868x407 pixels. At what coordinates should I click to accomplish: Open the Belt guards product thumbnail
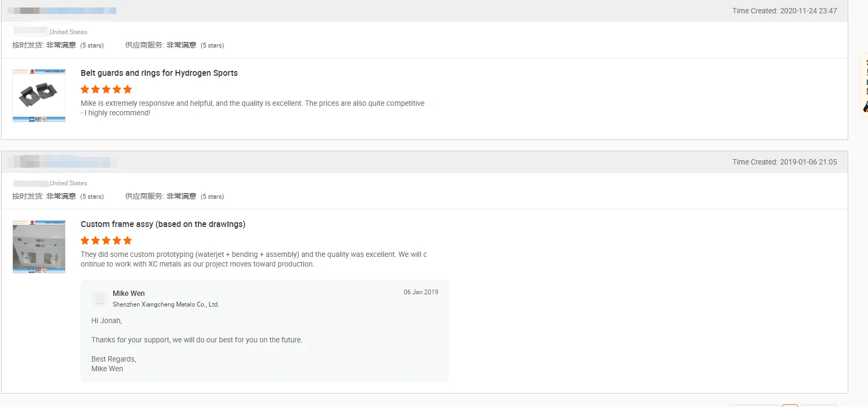point(39,96)
